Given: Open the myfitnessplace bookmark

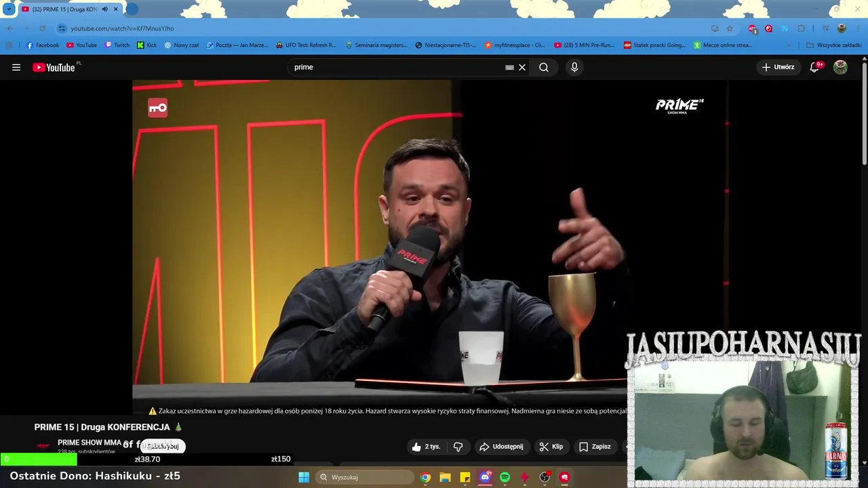Looking at the screenshot, I should pos(515,45).
